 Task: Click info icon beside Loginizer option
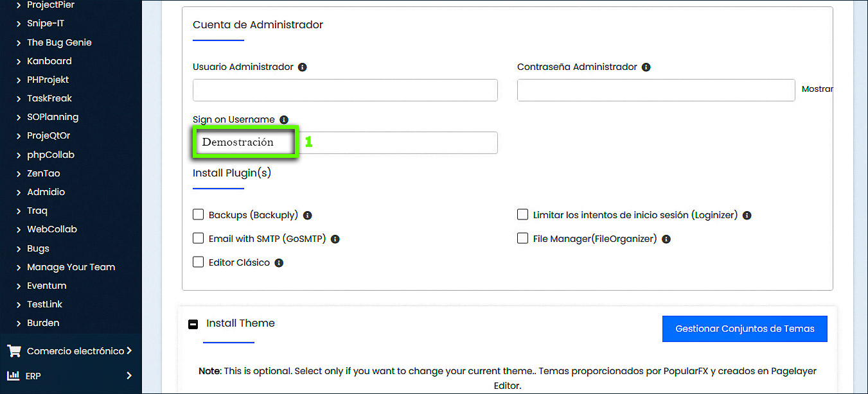click(x=747, y=216)
